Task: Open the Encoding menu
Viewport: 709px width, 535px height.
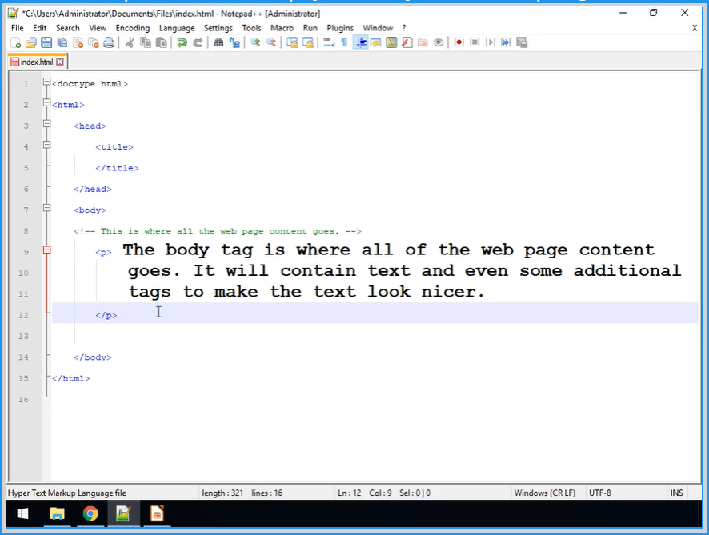Action: click(x=133, y=28)
